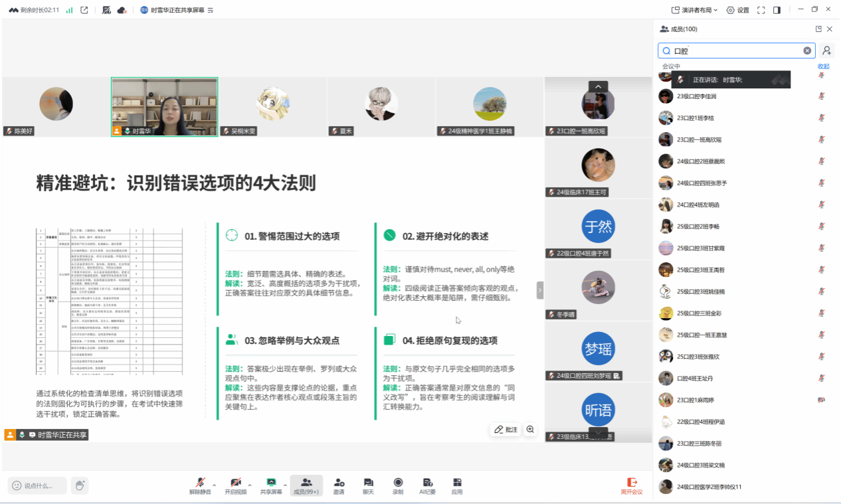Expand audio options arrow beside 解除静音
This screenshot has height=504, width=841.
pos(214,483)
